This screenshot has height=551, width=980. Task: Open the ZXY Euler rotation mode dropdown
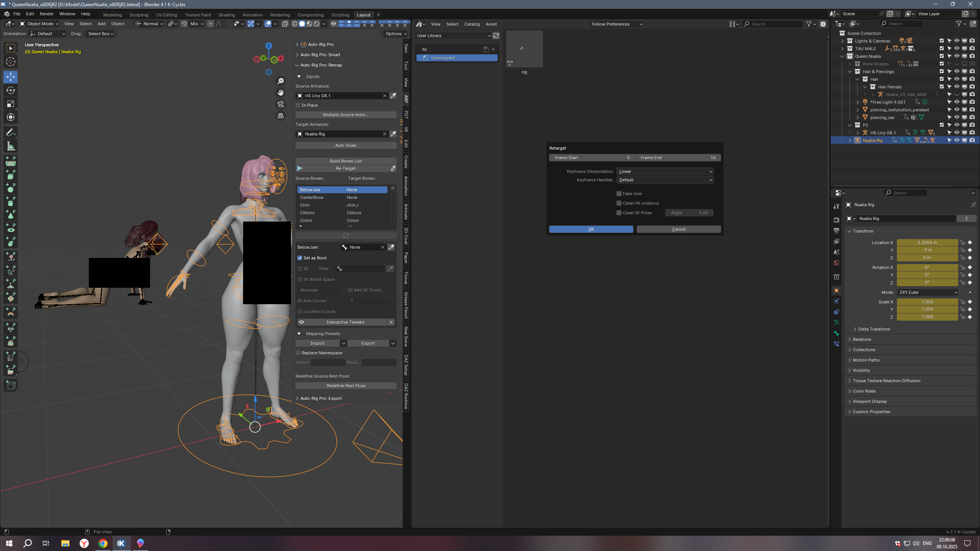[927, 292]
